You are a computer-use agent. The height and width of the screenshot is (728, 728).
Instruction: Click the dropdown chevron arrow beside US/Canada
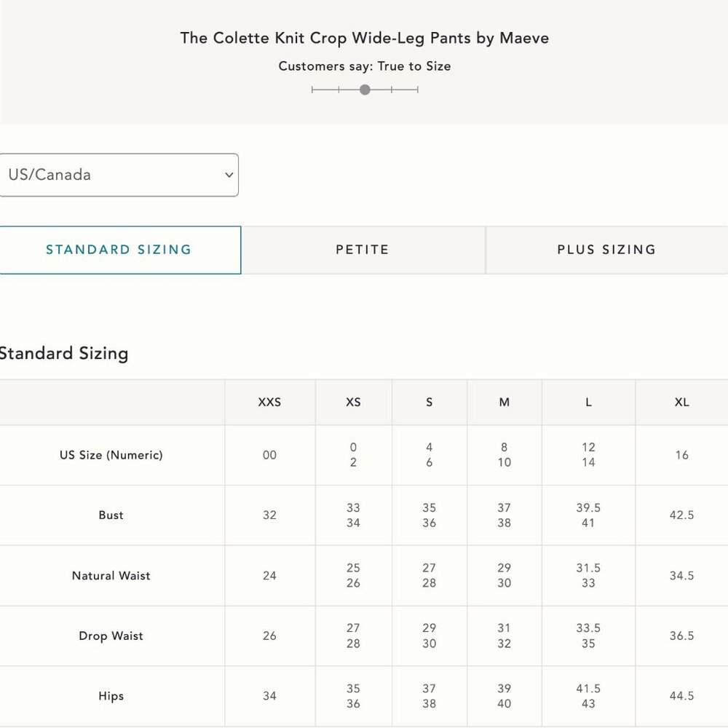click(x=229, y=175)
